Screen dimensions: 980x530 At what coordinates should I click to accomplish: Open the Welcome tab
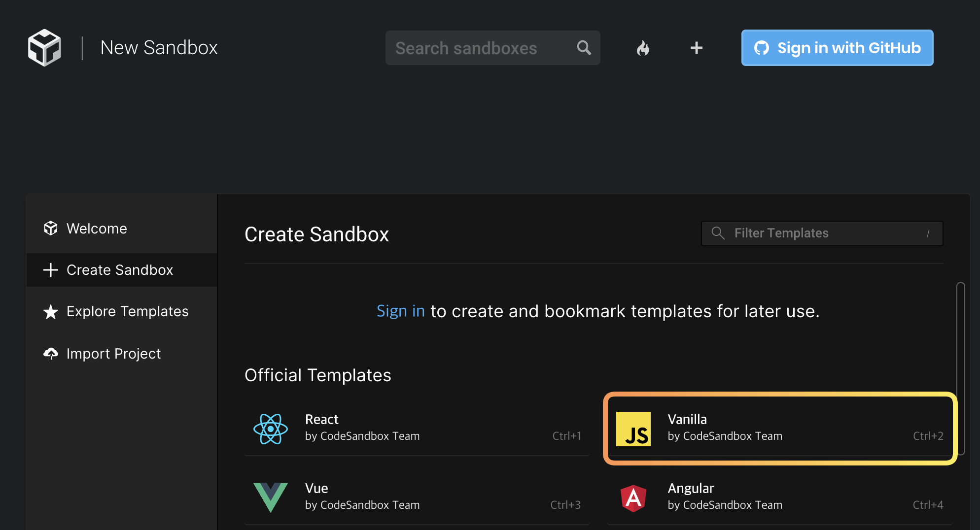click(122, 229)
